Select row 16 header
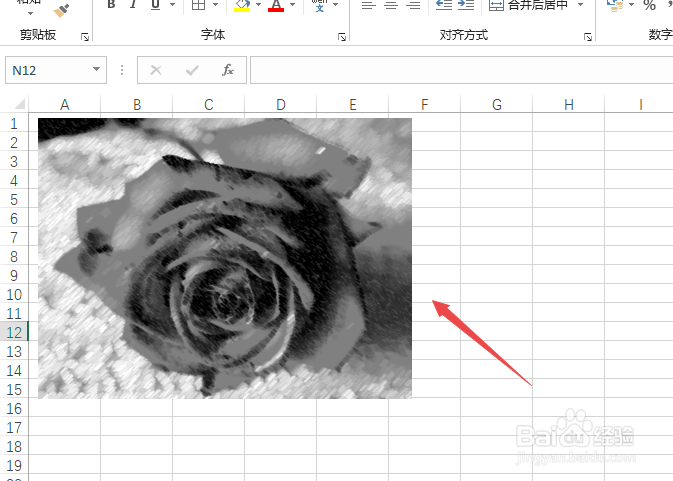Viewport: 673px width, 481px height. tap(14, 408)
